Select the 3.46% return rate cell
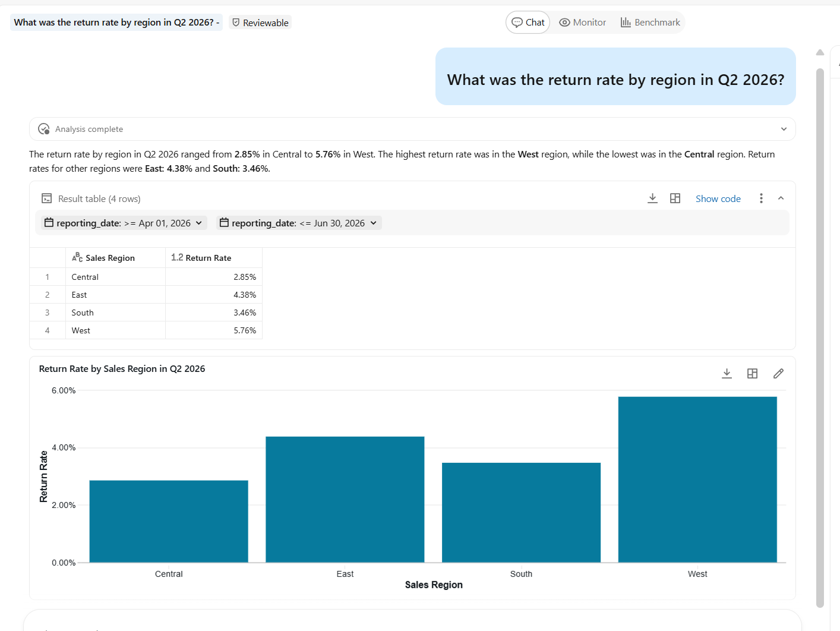The height and width of the screenshot is (631, 840). 214,313
